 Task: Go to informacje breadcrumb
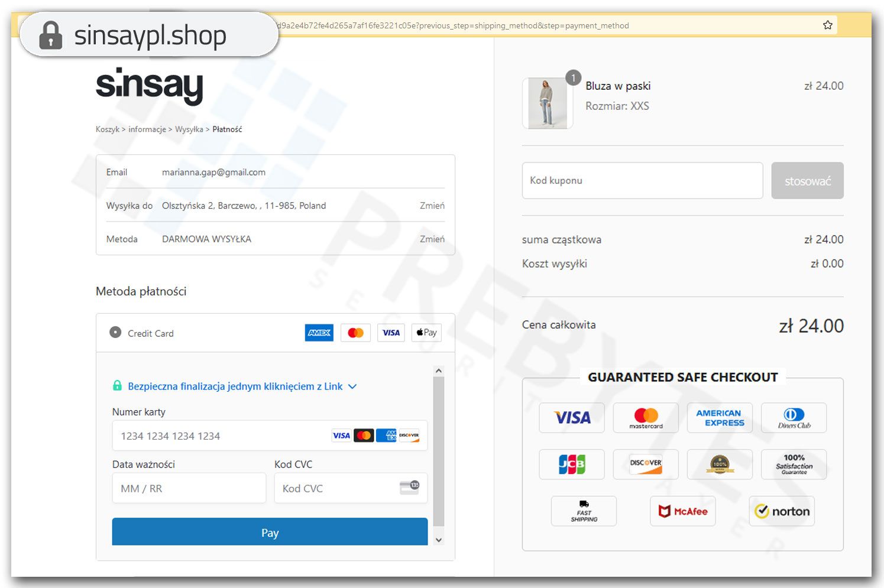(x=147, y=129)
